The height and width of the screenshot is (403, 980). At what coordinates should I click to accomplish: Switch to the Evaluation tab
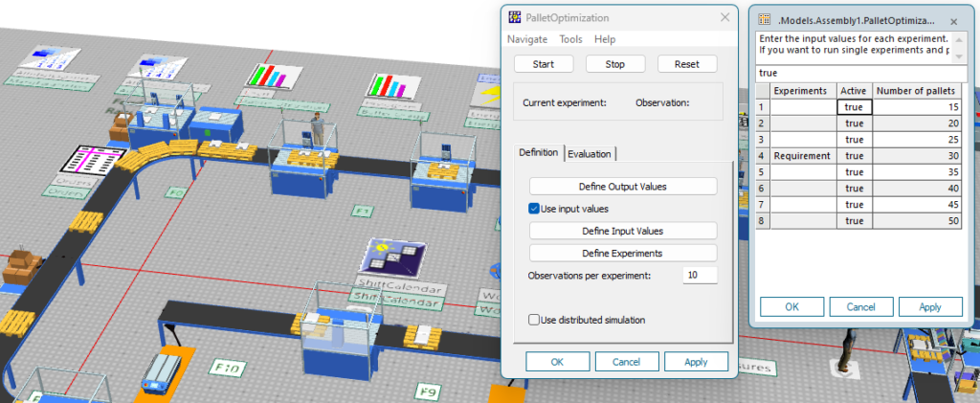click(590, 153)
